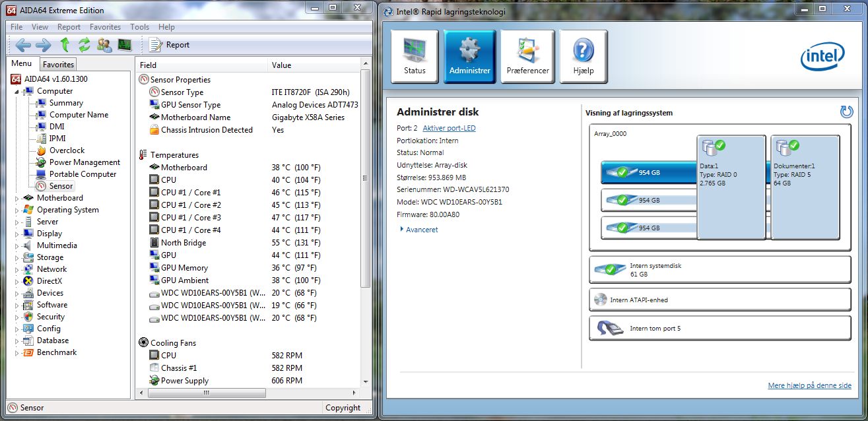Open Status view in Intel Rapid window
The width and height of the screenshot is (868, 421).
click(415, 57)
